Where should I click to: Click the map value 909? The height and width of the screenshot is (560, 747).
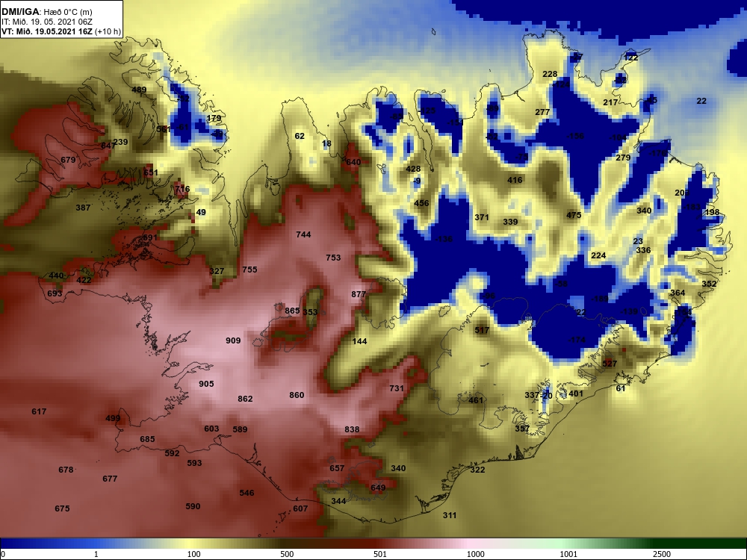(x=233, y=340)
